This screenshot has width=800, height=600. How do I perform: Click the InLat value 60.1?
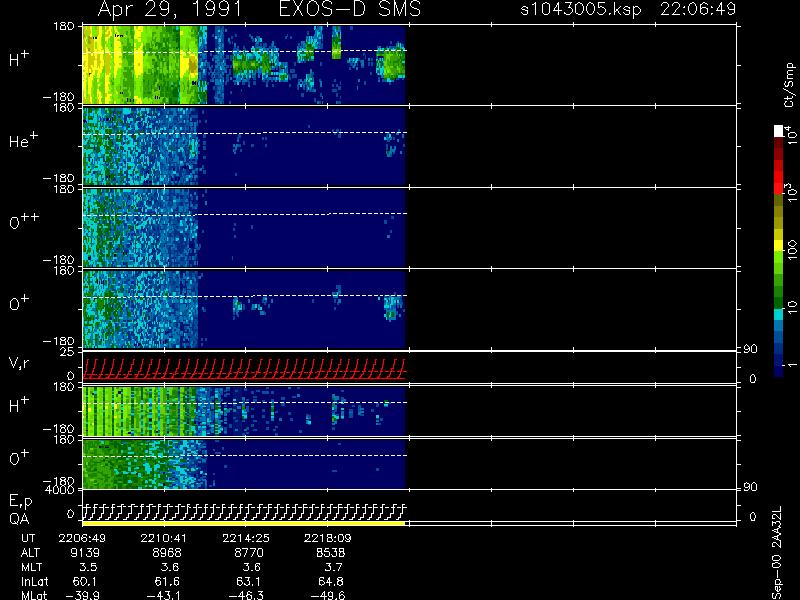point(85,582)
